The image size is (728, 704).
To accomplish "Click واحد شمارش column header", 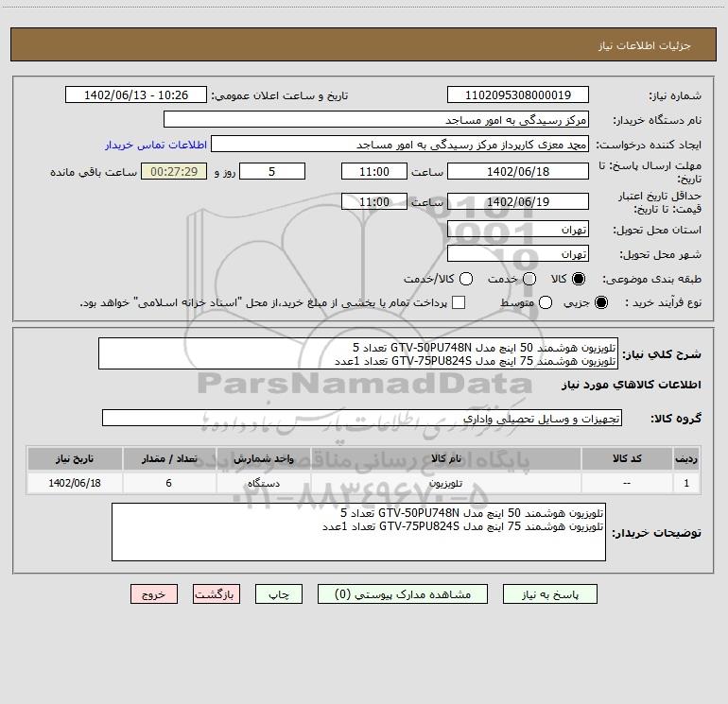I will pyautogui.click(x=263, y=458).
